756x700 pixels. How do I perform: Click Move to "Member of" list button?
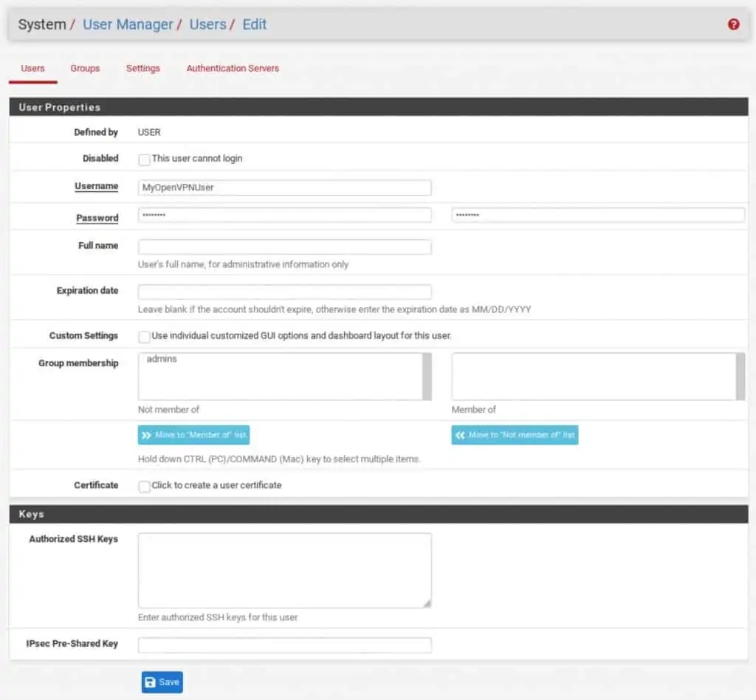(x=193, y=435)
